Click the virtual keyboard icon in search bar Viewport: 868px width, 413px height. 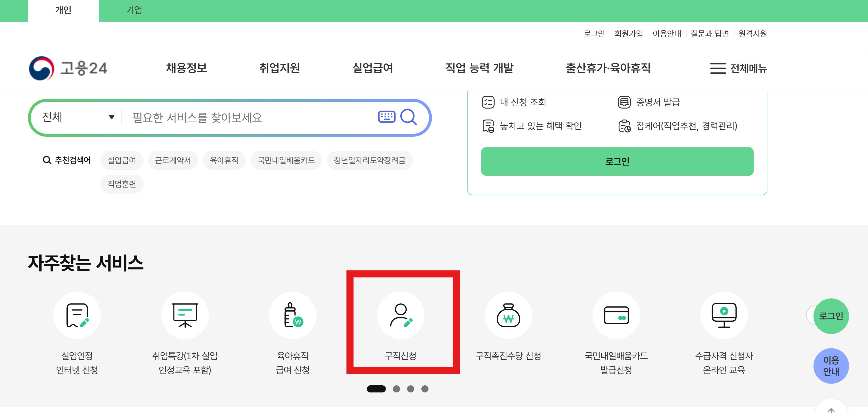click(387, 117)
